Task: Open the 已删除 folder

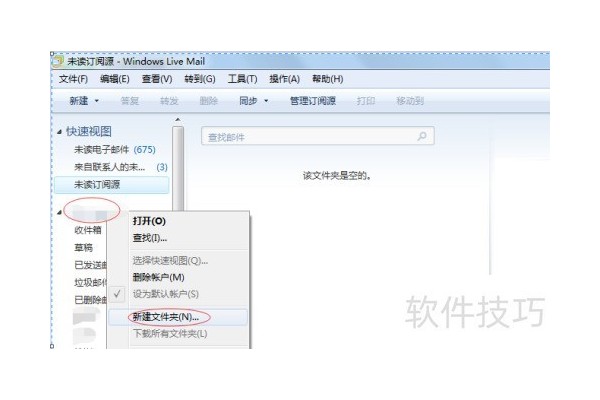Action: (90, 300)
